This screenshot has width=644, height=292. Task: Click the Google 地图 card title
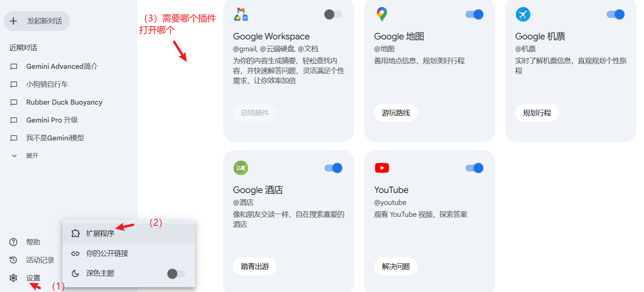tap(399, 37)
